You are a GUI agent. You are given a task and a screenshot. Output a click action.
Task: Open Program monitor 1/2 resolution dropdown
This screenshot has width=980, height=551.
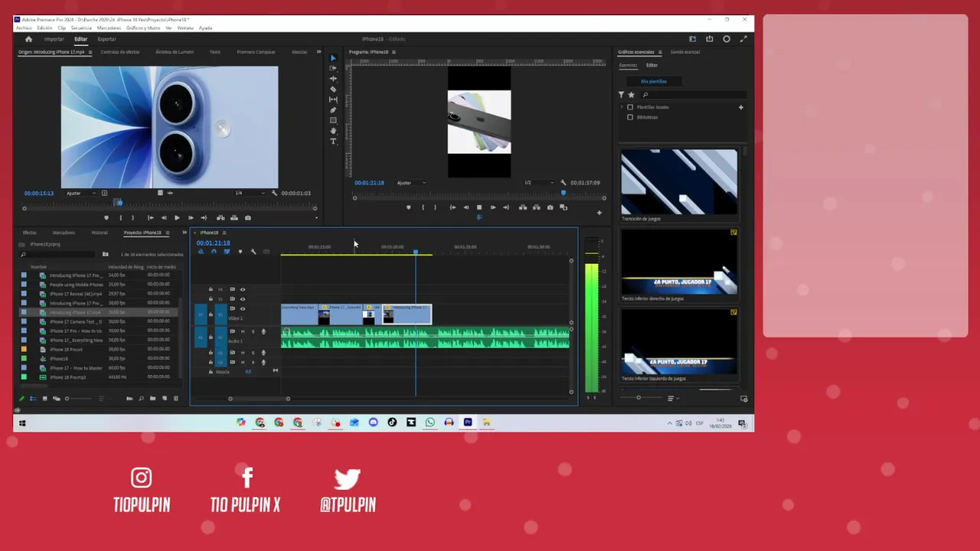(539, 183)
